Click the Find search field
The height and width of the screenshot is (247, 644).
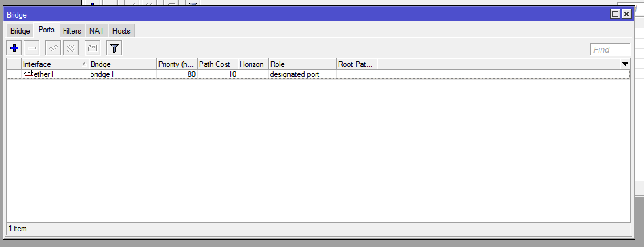(x=610, y=49)
